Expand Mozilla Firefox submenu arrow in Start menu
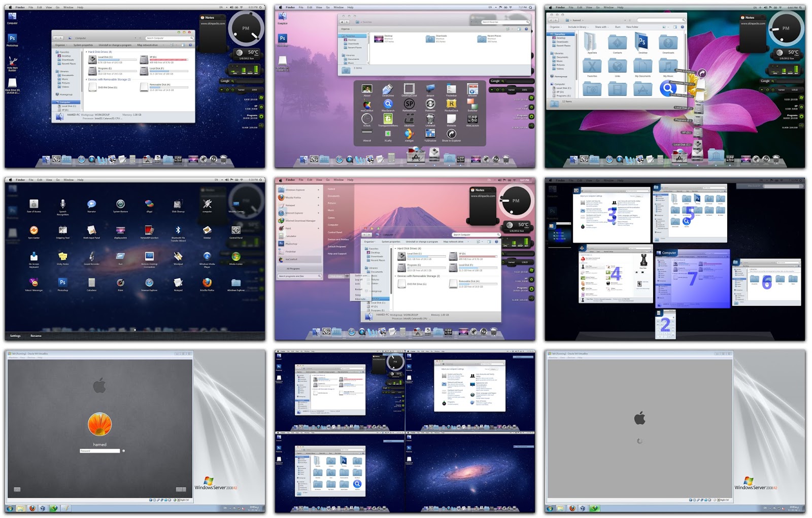 [319, 197]
